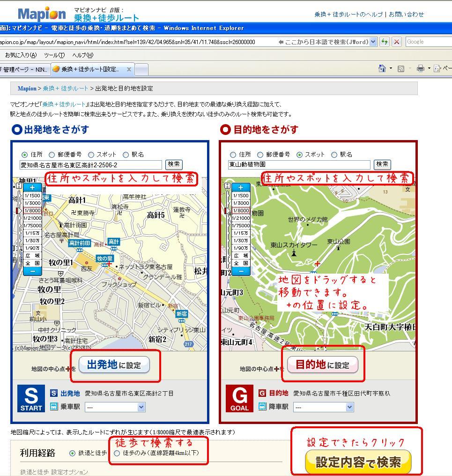The width and height of the screenshot is (452, 476).
Task: Open the お気に入り menu
Action: pos(21,55)
